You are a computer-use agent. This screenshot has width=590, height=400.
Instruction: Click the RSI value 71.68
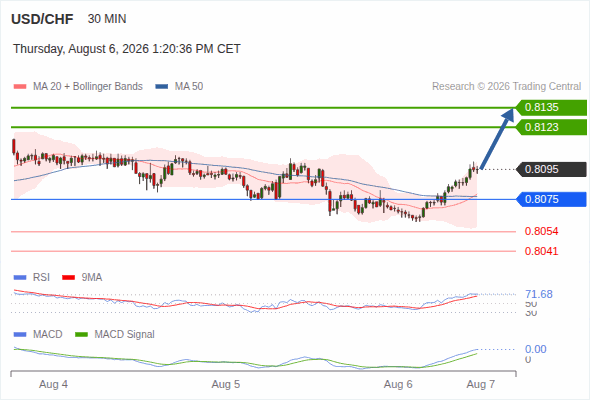pyautogui.click(x=539, y=294)
